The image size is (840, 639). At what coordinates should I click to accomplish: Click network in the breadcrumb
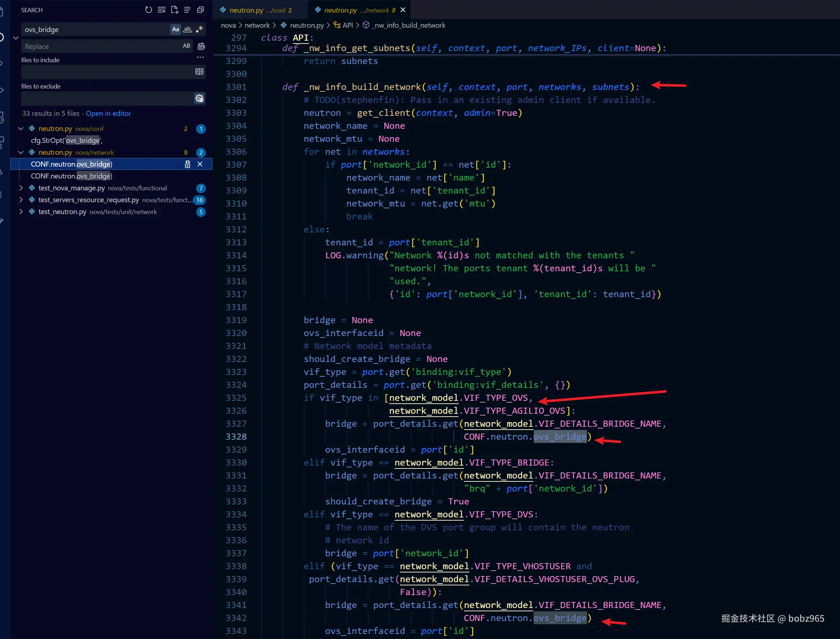point(257,25)
